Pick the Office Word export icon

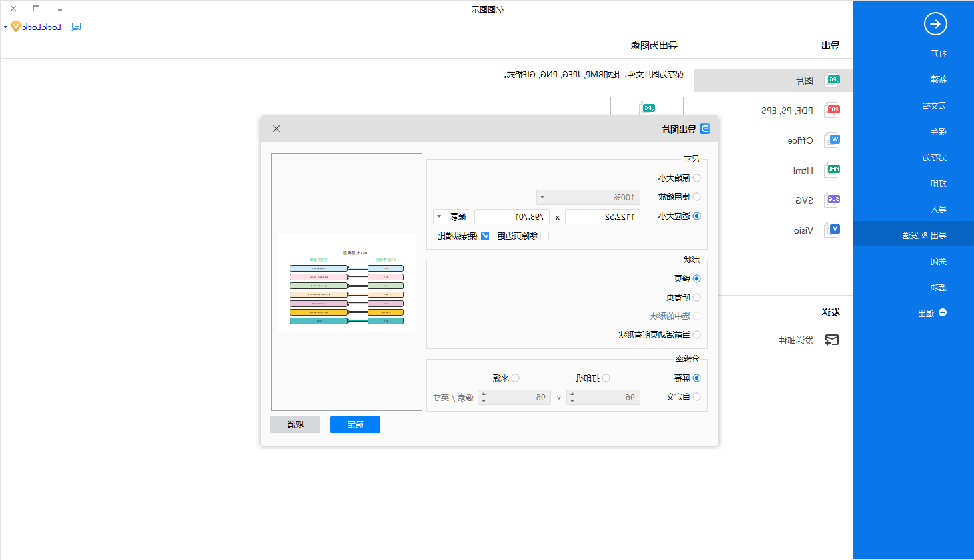coord(832,140)
